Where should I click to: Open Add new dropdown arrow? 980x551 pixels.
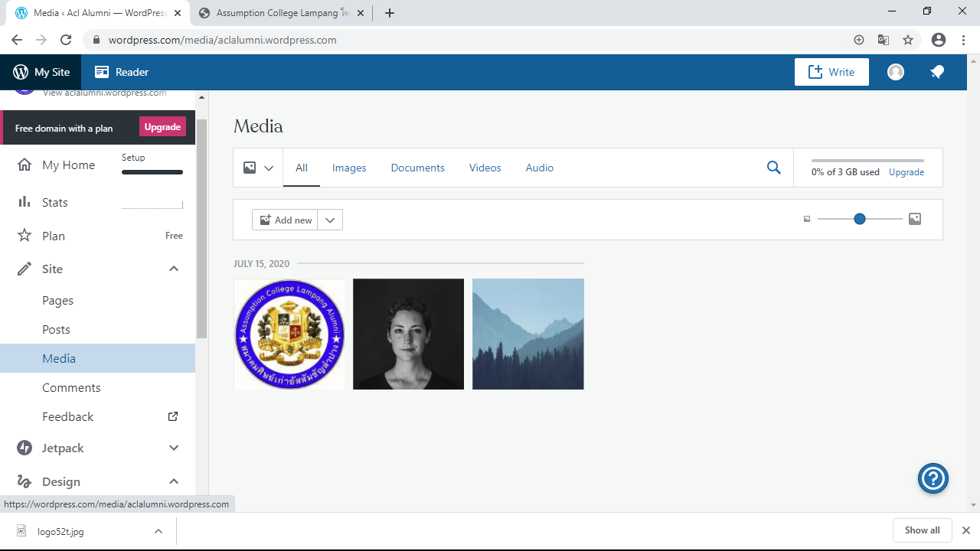coord(330,220)
